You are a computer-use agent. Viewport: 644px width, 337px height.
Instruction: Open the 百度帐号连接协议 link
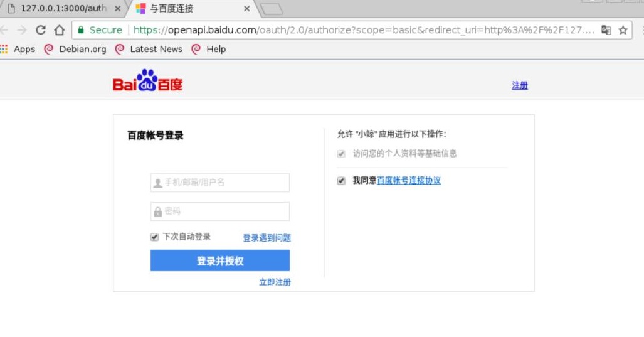click(409, 180)
